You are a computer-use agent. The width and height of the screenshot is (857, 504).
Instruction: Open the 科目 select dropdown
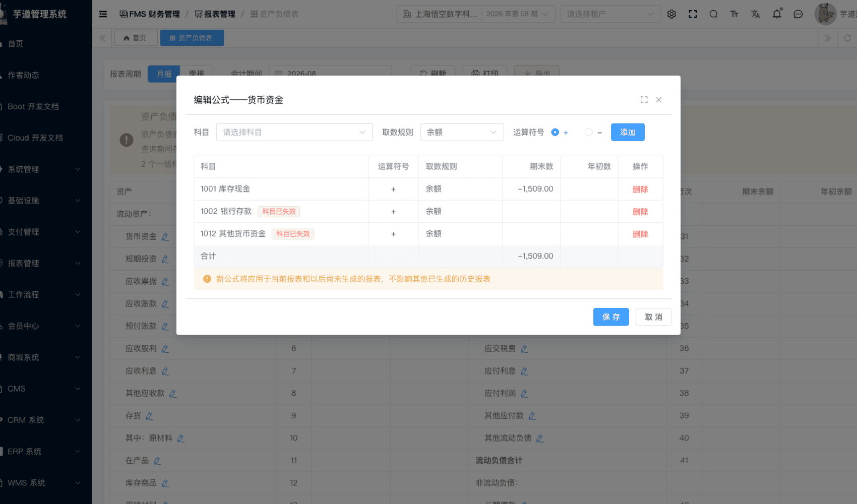(x=294, y=132)
